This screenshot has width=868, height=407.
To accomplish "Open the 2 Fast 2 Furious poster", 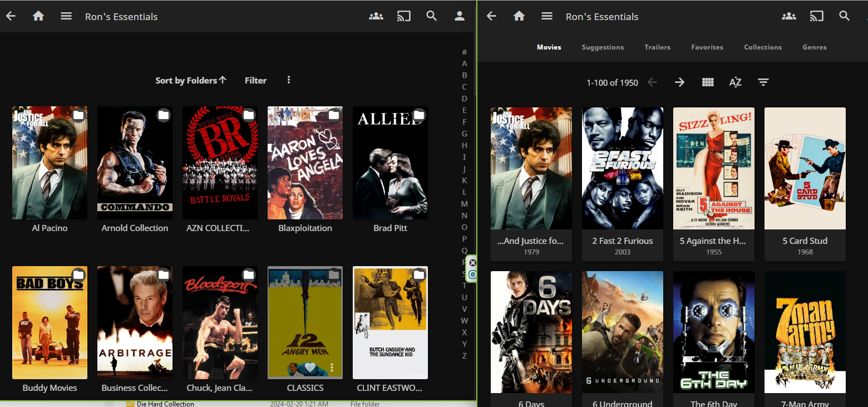I will click(x=623, y=168).
